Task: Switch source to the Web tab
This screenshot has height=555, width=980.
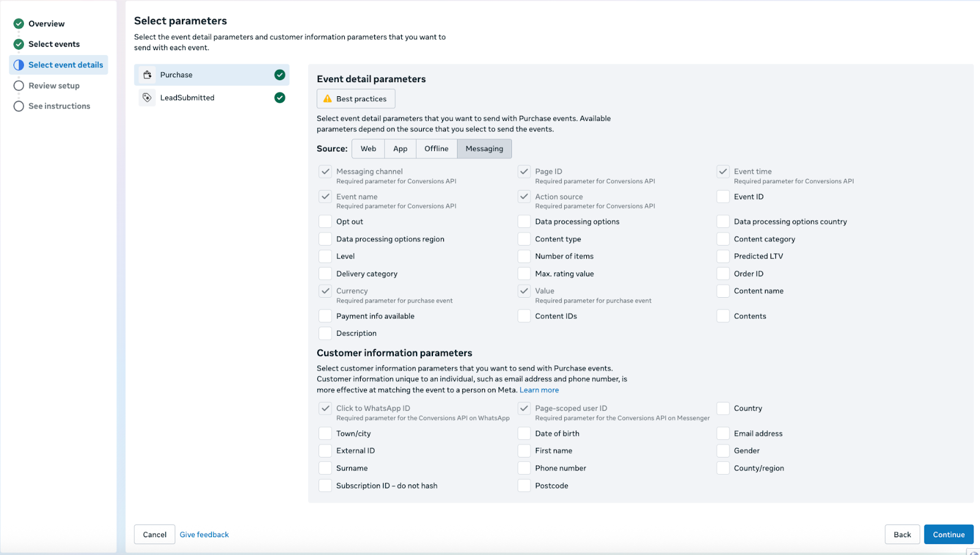Action: coord(368,149)
